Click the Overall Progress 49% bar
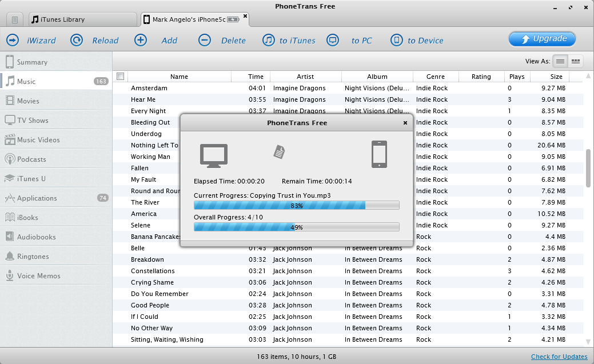 297,227
